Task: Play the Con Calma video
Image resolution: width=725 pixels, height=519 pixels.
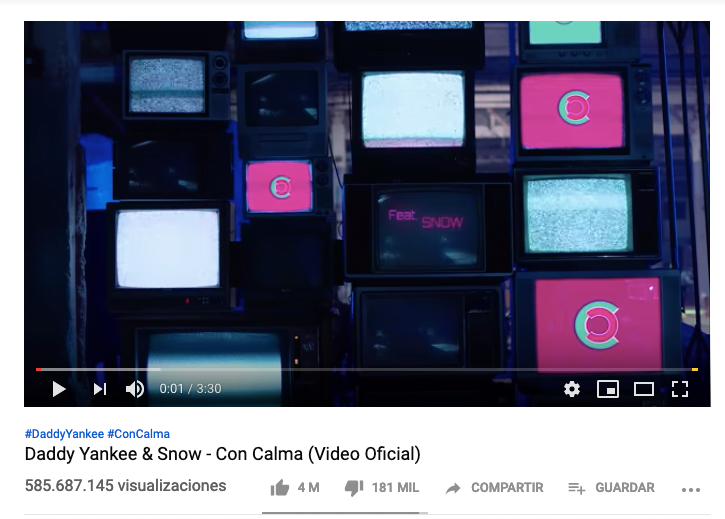Action: [x=59, y=389]
